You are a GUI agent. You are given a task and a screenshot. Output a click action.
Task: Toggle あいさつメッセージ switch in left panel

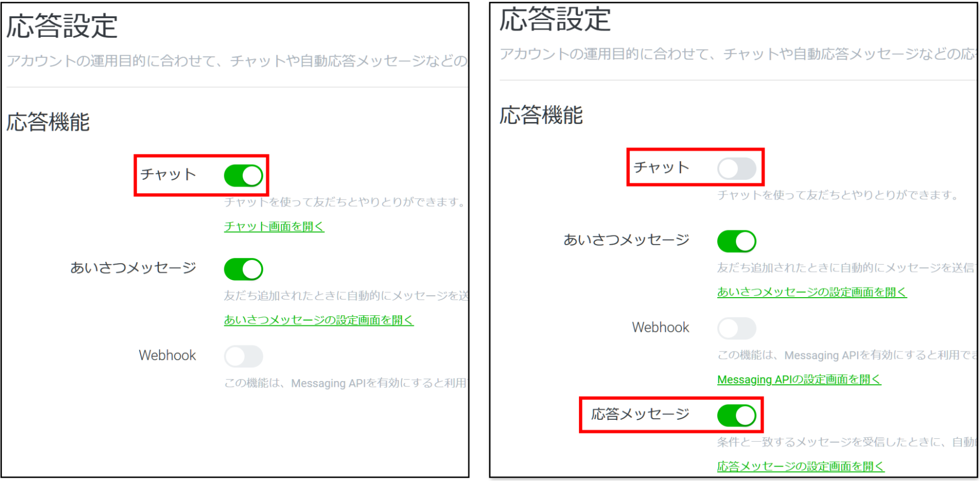[x=243, y=269]
